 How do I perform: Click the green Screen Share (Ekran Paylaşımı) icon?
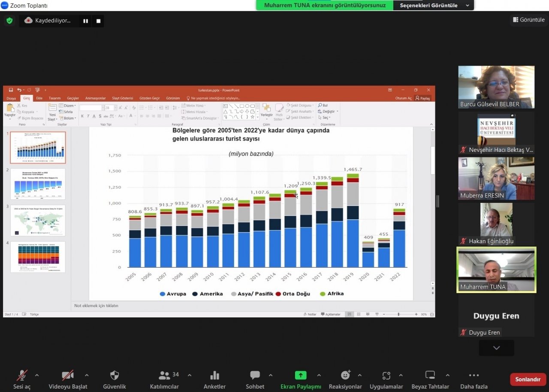pyautogui.click(x=300, y=376)
